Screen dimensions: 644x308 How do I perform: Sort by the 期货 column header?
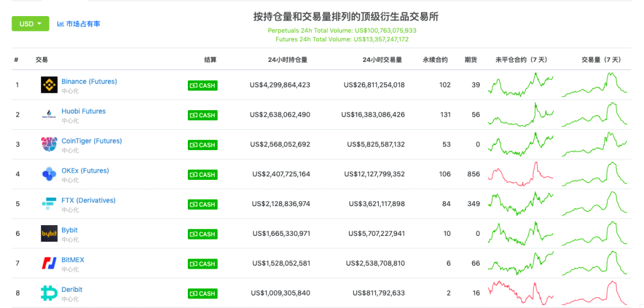click(x=470, y=60)
